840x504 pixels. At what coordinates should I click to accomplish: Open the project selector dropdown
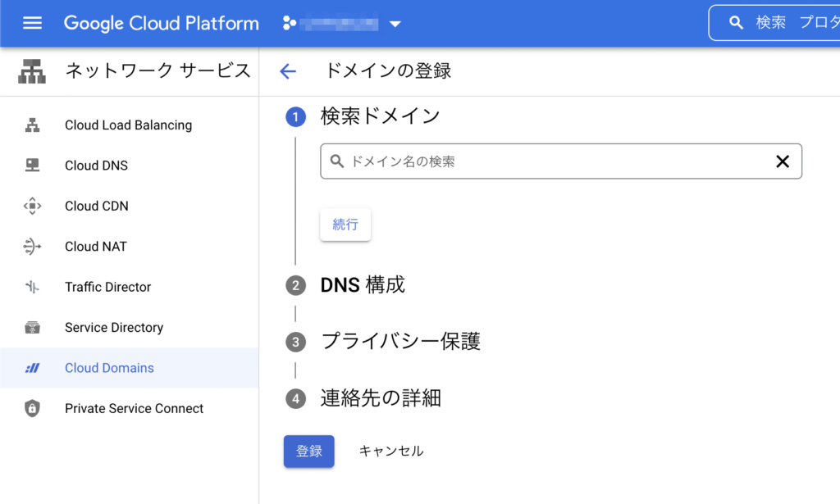(x=395, y=23)
